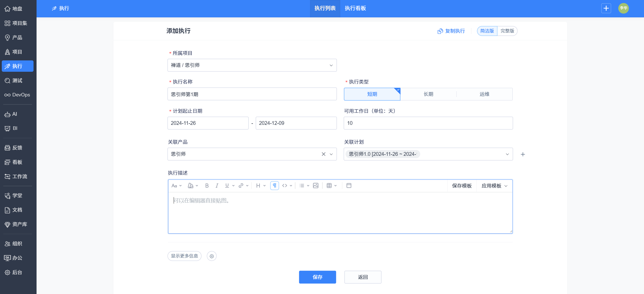Click the Bold icon in editor toolbar

click(207, 186)
